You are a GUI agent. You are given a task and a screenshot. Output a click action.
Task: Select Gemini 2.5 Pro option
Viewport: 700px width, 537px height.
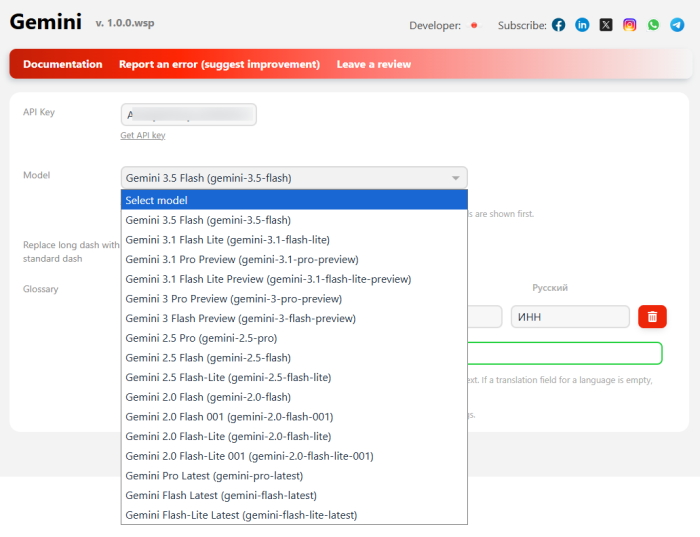294,338
